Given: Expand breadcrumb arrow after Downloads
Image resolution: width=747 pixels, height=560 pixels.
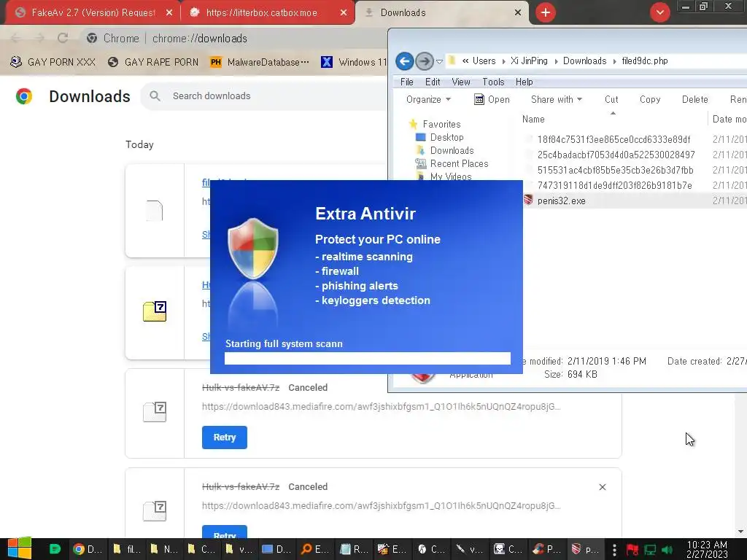Looking at the screenshot, I should (x=614, y=61).
